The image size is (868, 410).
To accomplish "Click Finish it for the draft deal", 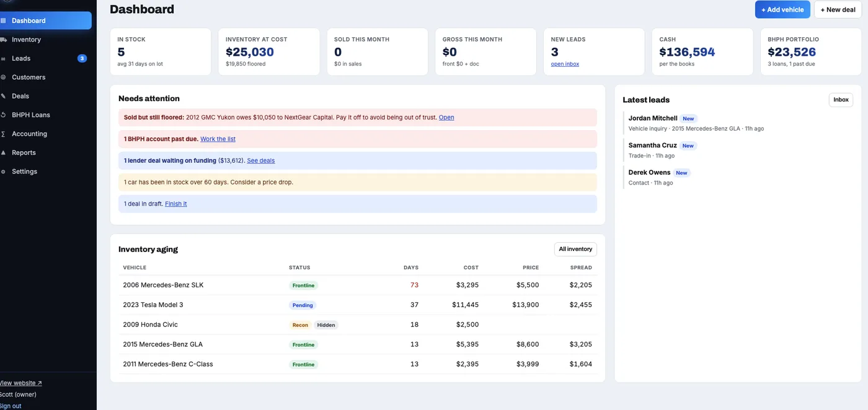I will click(x=176, y=204).
